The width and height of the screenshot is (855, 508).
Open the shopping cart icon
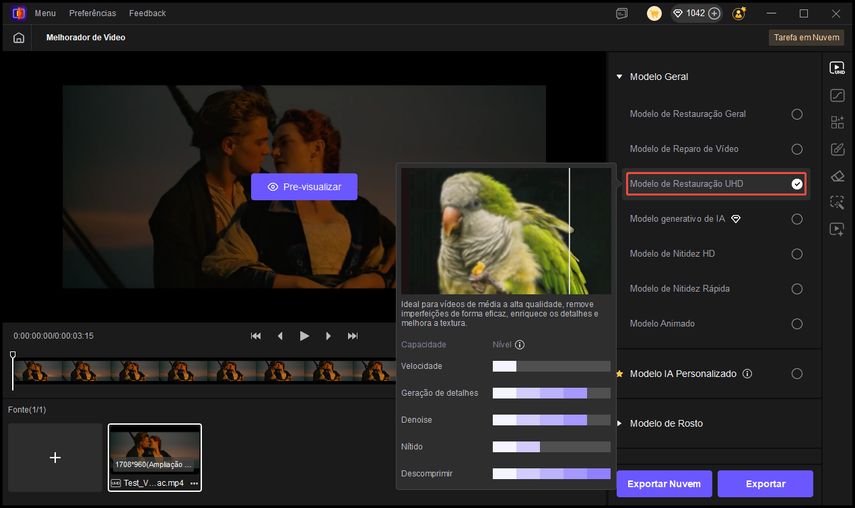click(x=654, y=14)
